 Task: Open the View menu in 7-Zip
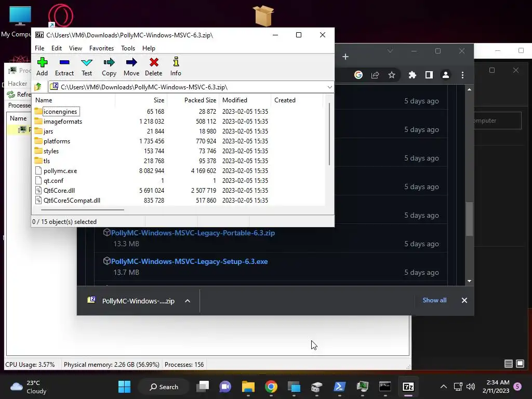click(x=75, y=48)
